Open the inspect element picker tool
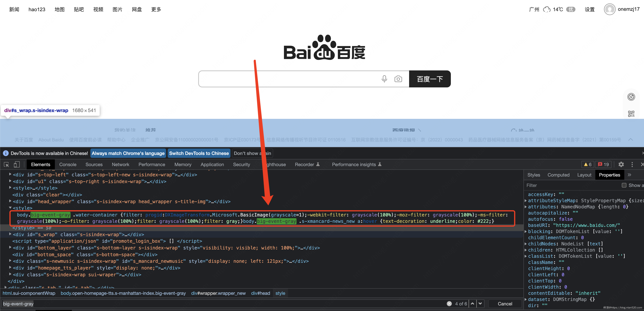 (7, 165)
